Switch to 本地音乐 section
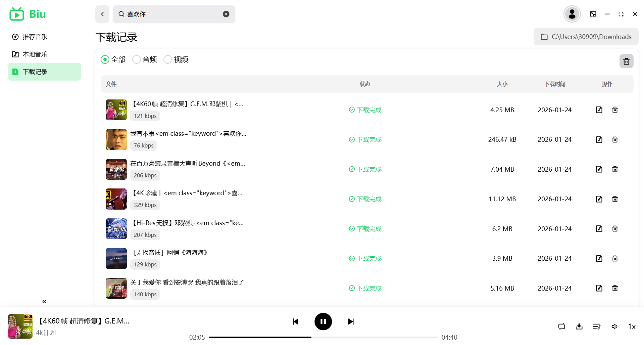 click(x=35, y=54)
